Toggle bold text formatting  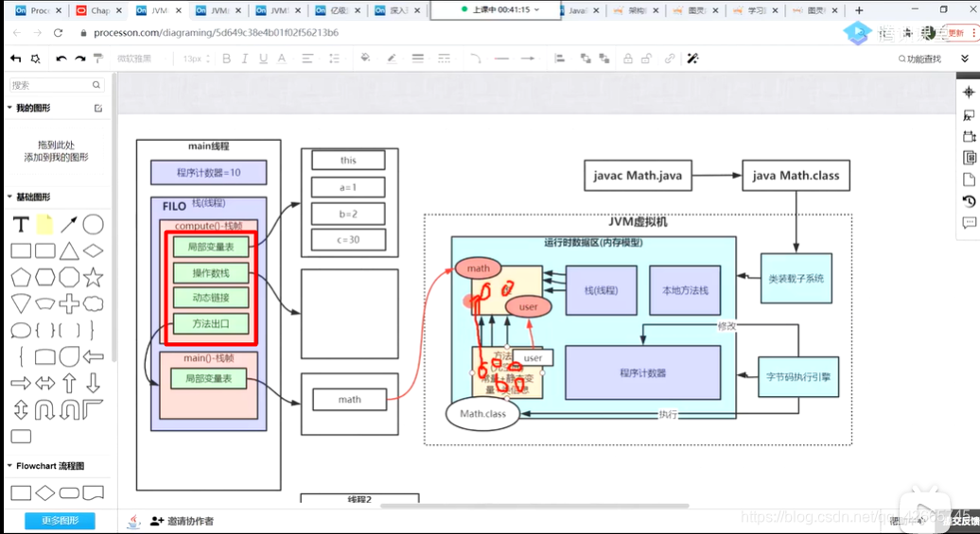[x=226, y=58]
